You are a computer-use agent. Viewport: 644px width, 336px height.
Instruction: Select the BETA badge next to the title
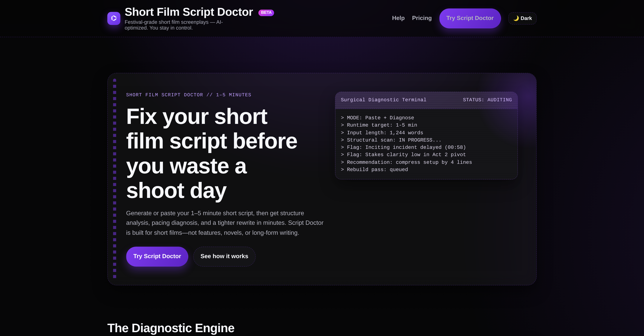(266, 12)
